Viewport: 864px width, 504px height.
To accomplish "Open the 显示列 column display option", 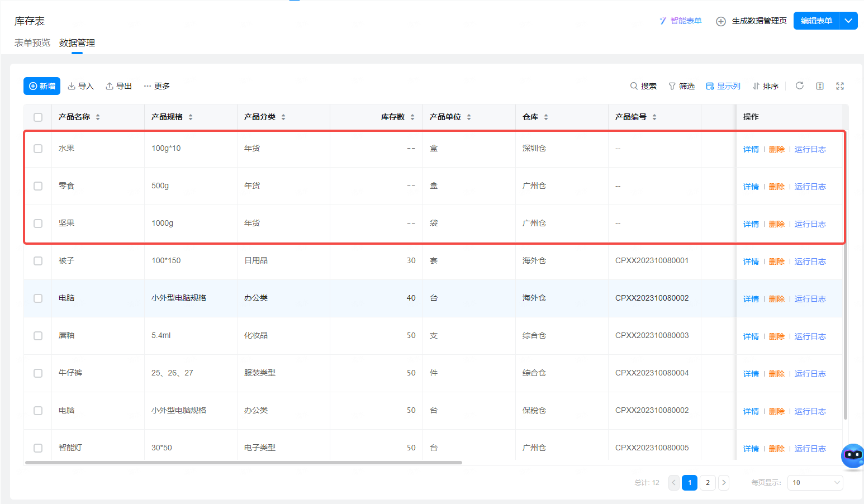I will [723, 86].
